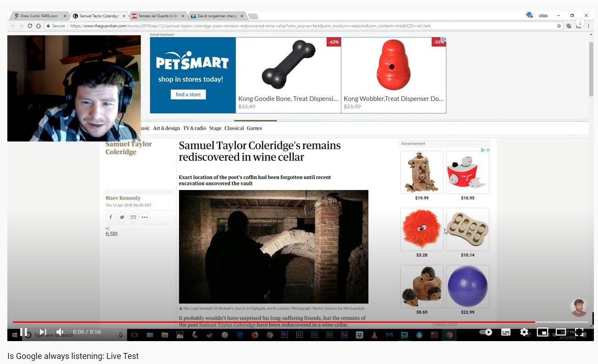Screen dimensions: 598x364
Task: Open a new browser tab
Action: click(253, 16)
